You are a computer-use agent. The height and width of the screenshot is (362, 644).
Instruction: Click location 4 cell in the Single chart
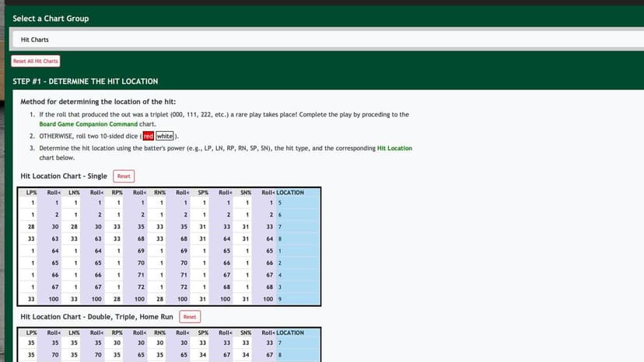point(298,275)
